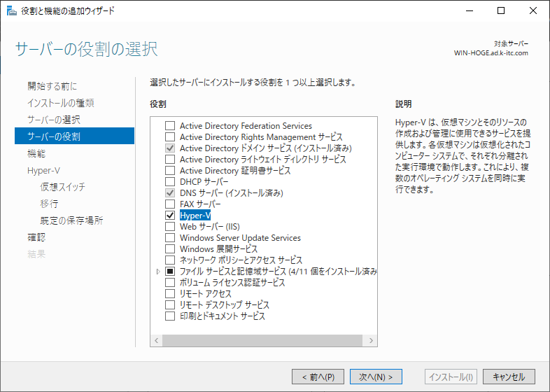This screenshot has height=392, width=550.
Task: Select the DNS サーバー (インストール済み) row
Action: 232,192
